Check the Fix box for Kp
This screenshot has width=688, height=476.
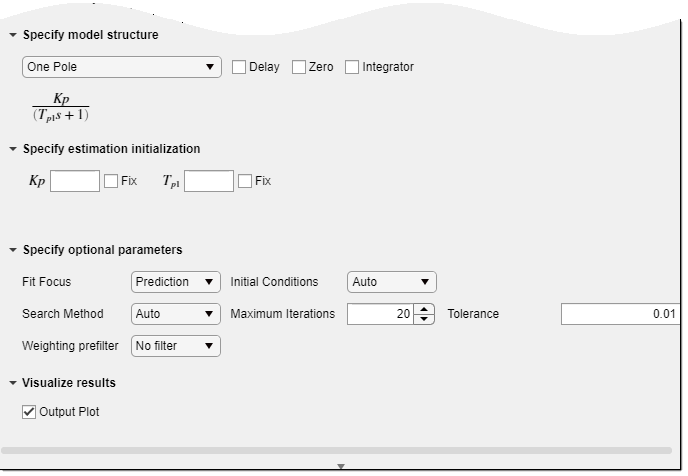pyautogui.click(x=111, y=181)
